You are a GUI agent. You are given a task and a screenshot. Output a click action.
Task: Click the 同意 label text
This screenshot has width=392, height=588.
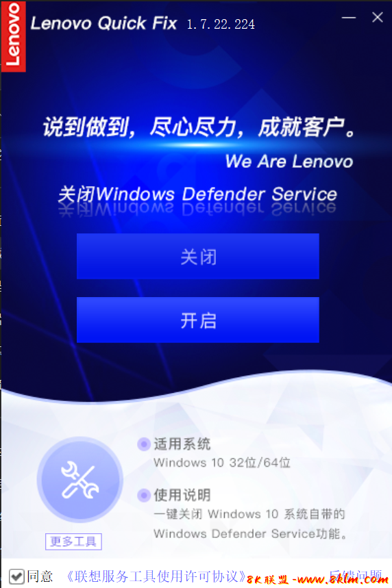(40, 576)
